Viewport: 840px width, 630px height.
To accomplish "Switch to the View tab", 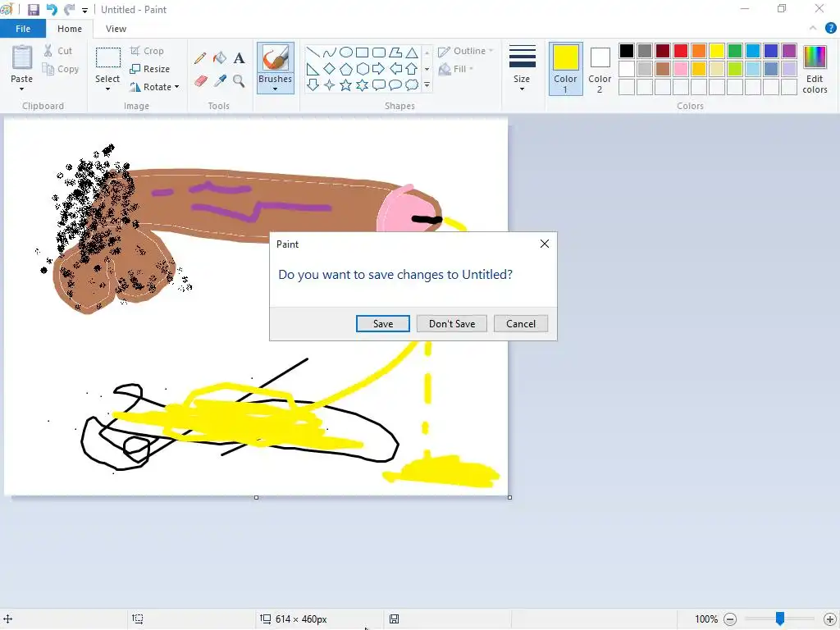I will coord(116,29).
